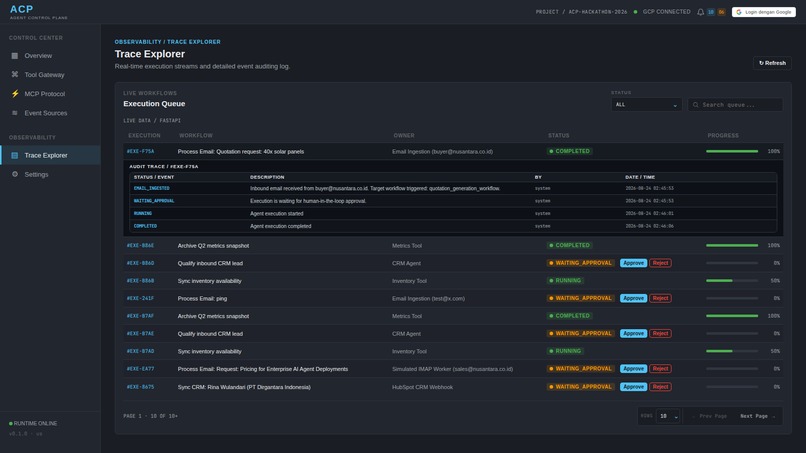
Task: Select Trace Explorer in sidebar
Action: [x=50, y=155]
